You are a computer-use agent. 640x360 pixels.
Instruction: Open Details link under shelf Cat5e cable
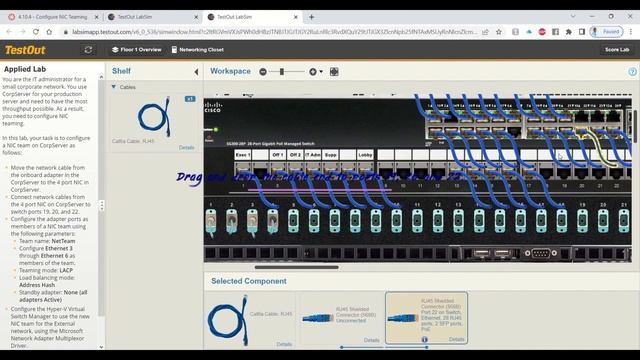(187, 147)
